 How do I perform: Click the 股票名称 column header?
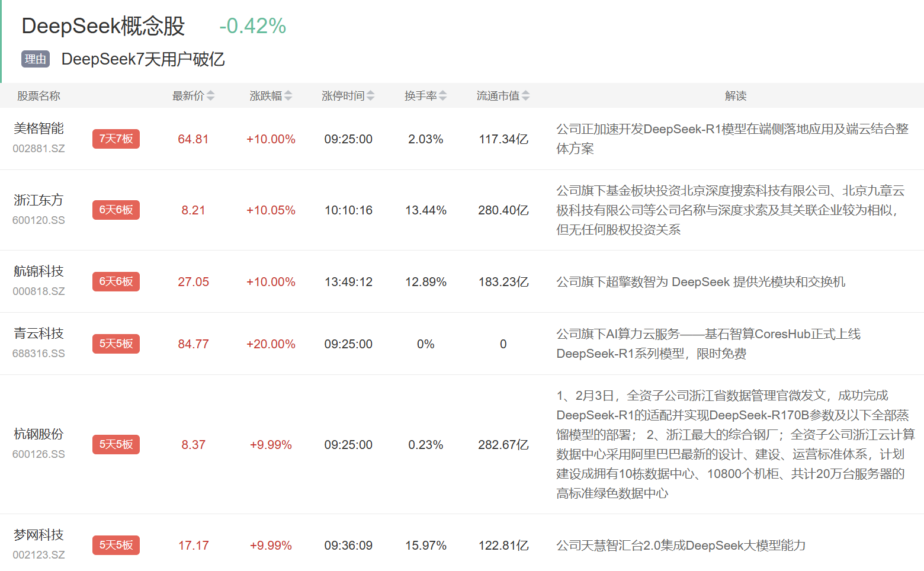pyautogui.click(x=38, y=96)
